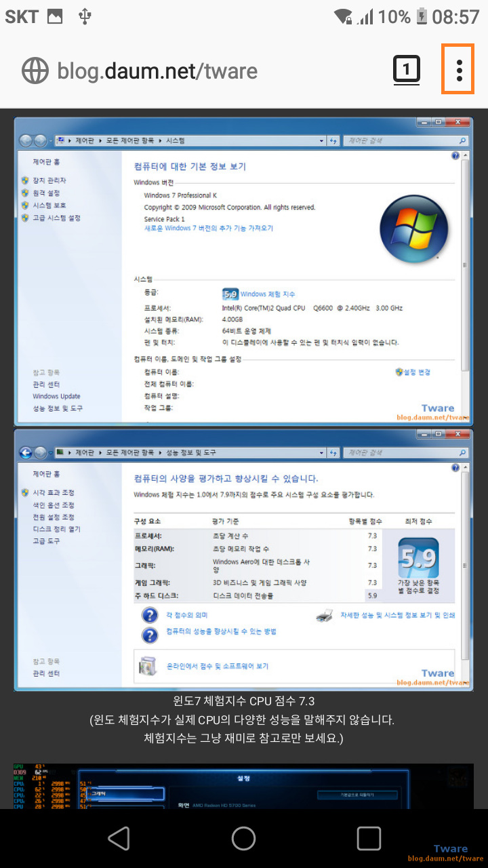Expand address bar dropdown in 성능 정보 및 도구 window

point(321,452)
